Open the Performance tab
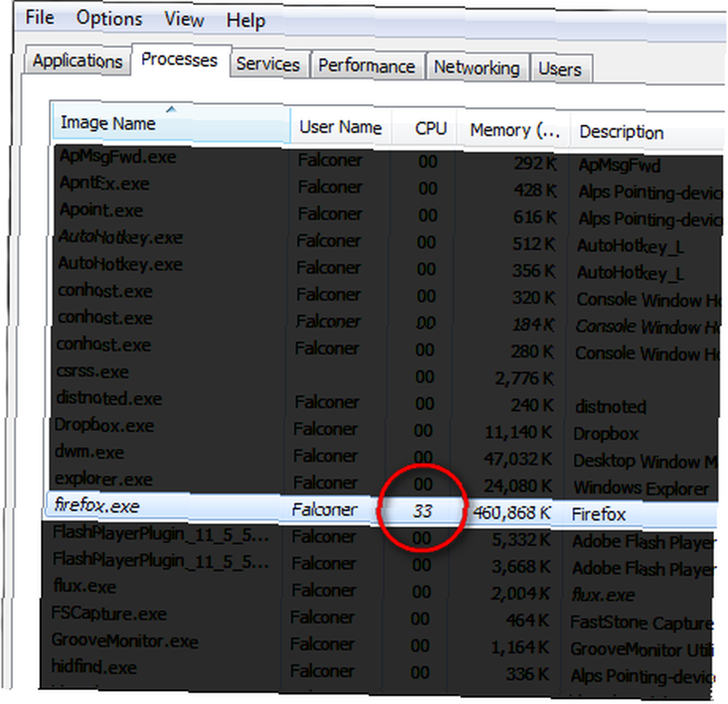 pos(367,66)
